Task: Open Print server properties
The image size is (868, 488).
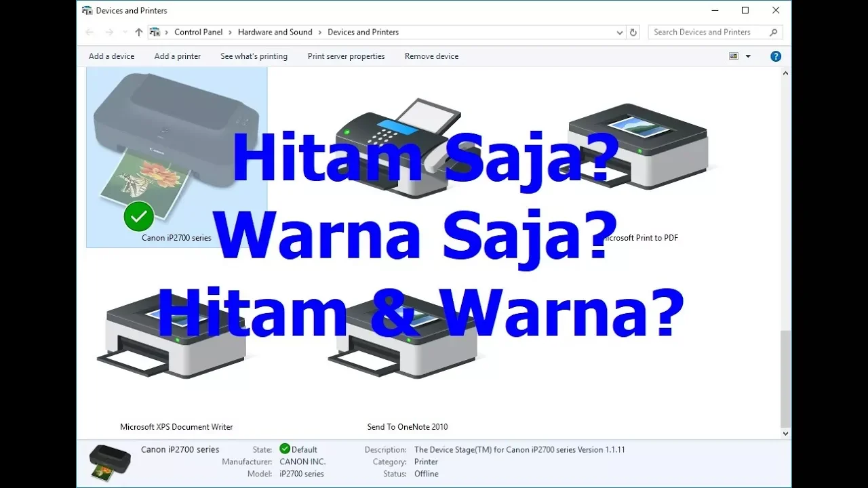Action: point(346,56)
